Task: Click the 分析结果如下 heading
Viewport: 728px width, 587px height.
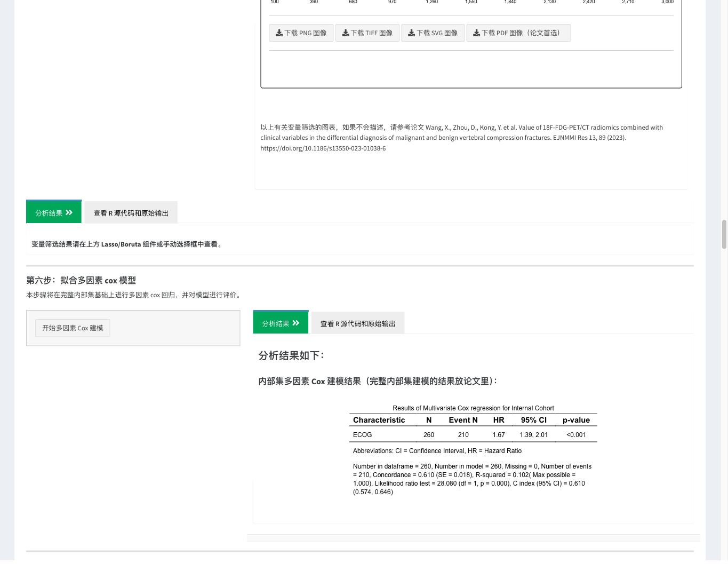Action: [x=291, y=355]
